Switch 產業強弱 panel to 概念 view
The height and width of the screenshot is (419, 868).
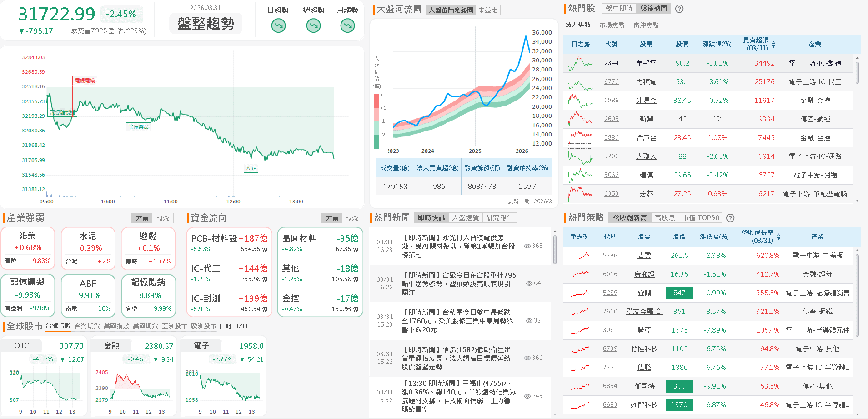163,218
